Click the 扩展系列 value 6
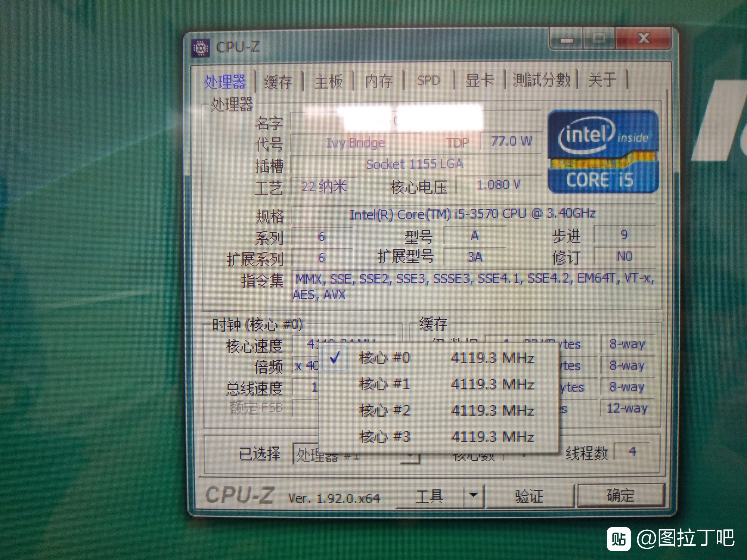Image resolution: width=747 pixels, height=560 pixels. [322, 258]
